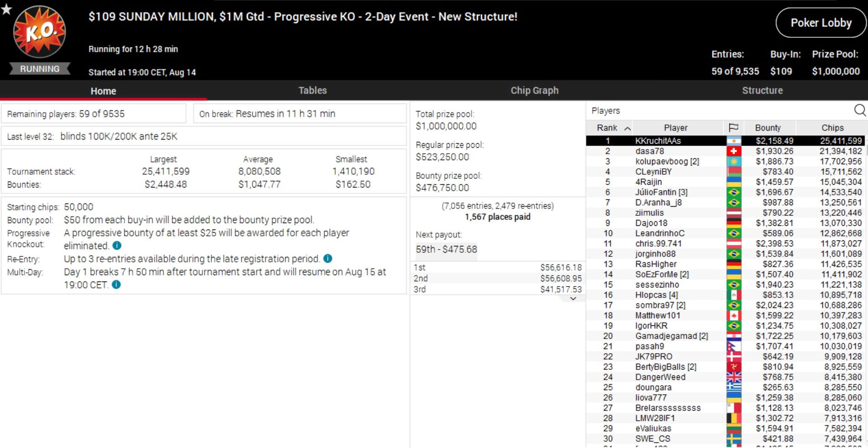Select player KKruchitAAs in the list
This screenshot has height=448, width=868.
click(x=658, y=141)
